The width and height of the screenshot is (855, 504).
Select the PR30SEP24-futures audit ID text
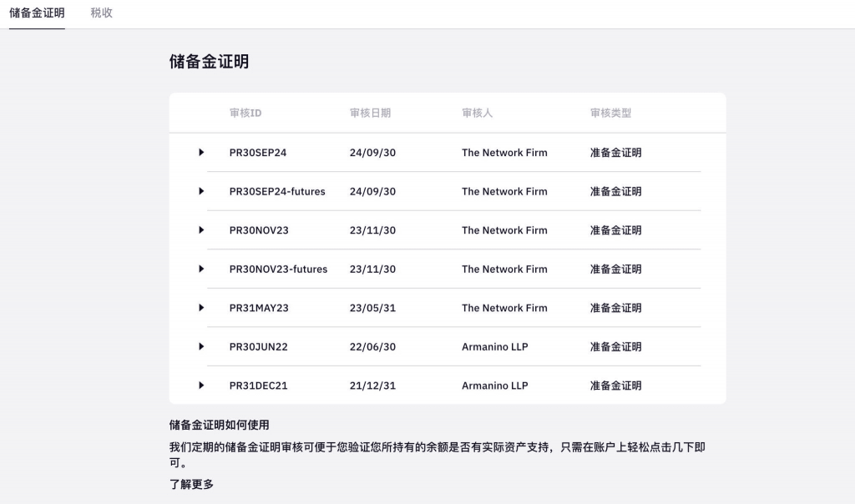tap(277, 191)
